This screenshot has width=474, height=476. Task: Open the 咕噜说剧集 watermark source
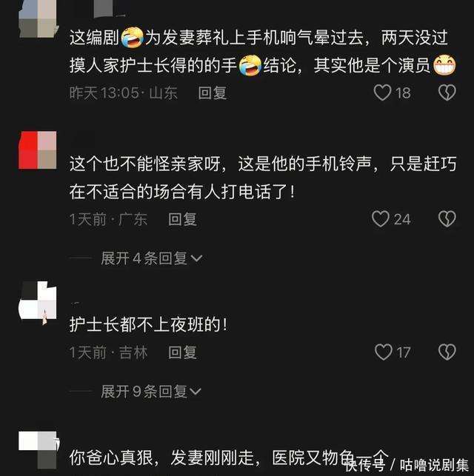tap(434, 465)
